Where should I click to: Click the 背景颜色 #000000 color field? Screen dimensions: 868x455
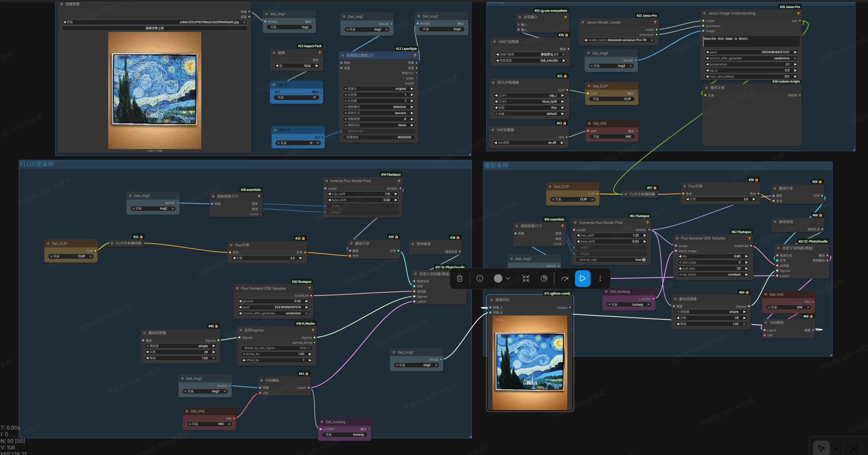click(x=379, y=138)
